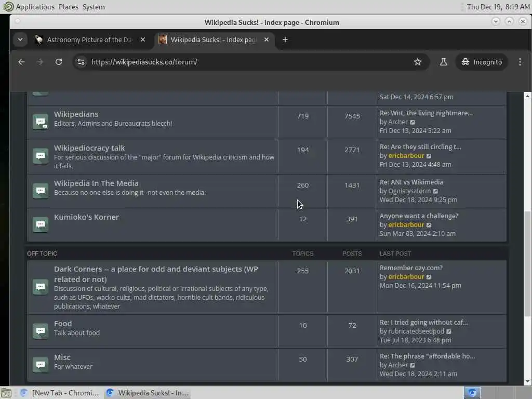Close the Astronomy Picture of the Day tab
The image size is (532, 399).
[143, 39]
